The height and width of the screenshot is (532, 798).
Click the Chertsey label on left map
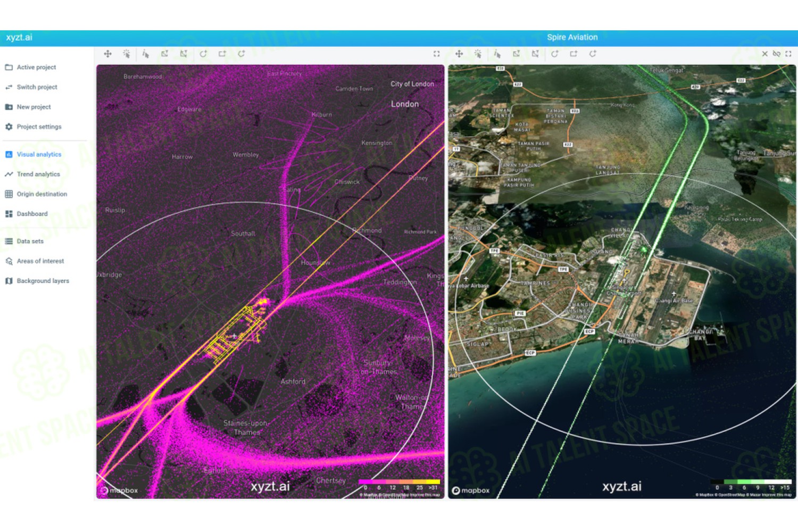[331, 480]
